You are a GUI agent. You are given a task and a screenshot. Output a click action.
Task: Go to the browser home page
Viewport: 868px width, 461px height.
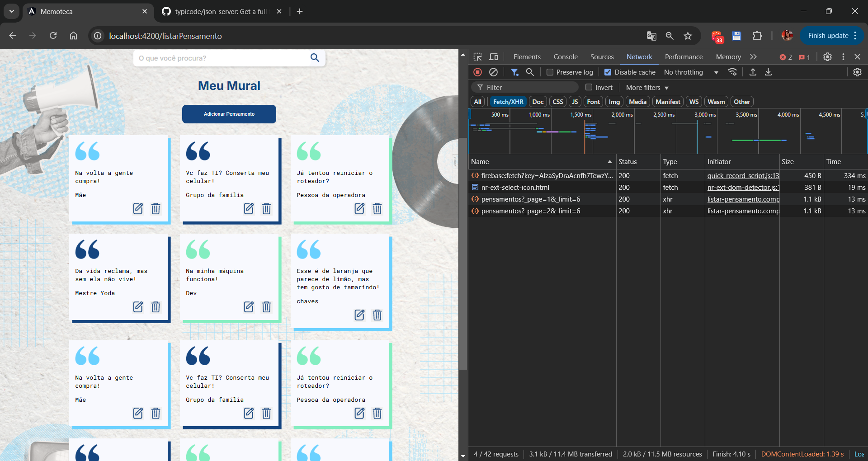tap(73, 36)
